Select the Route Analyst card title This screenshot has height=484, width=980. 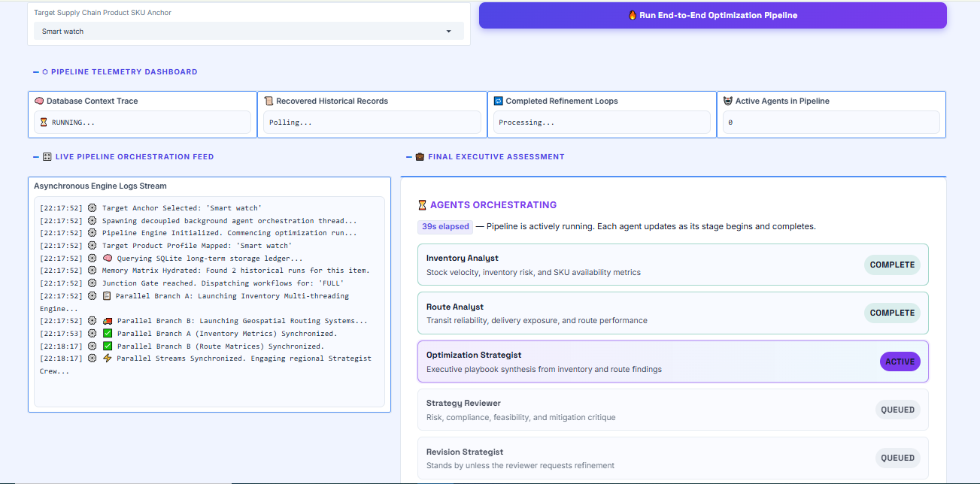tap(455, 307)
